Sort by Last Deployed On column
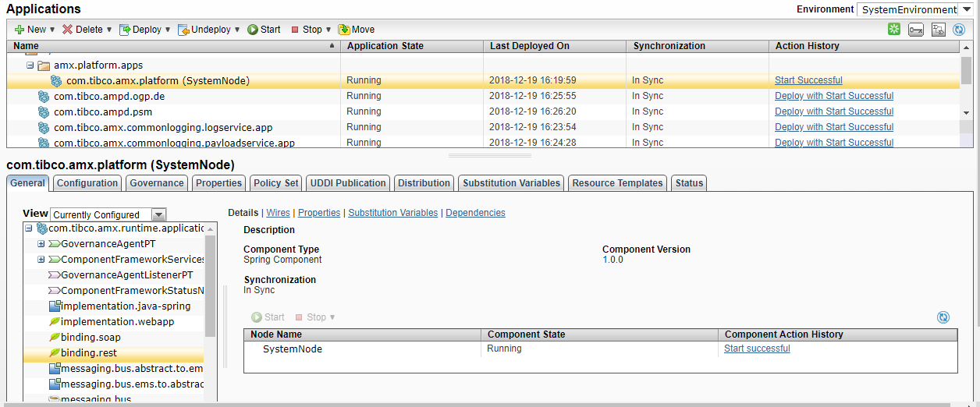The image size is (980, 407). click(x=555, y=46)
